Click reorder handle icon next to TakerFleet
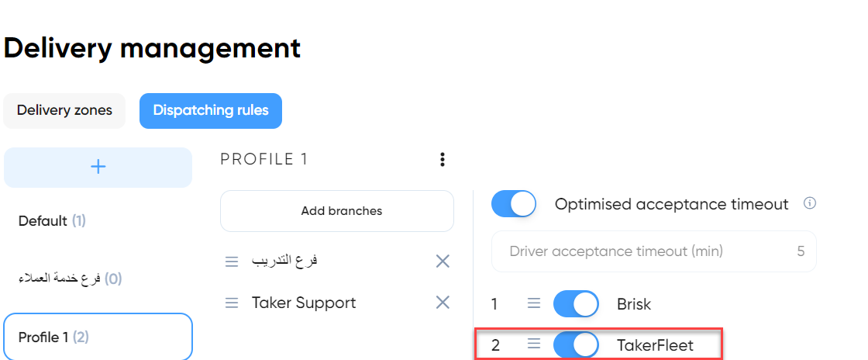868x360 pixels. pos(534,344)
